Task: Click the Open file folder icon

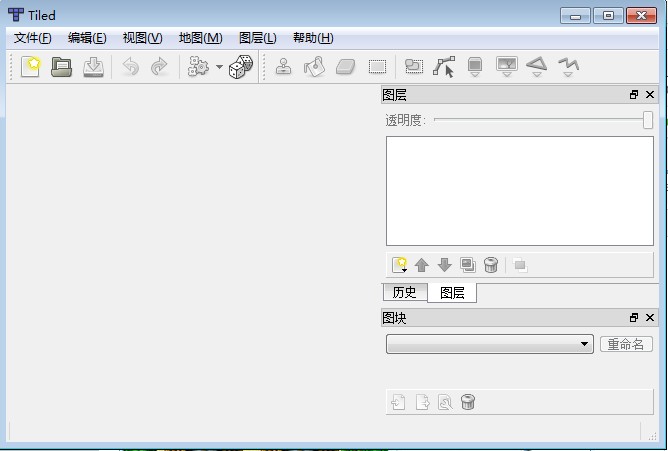Action: pyautogui.click(x=62, y=67)
